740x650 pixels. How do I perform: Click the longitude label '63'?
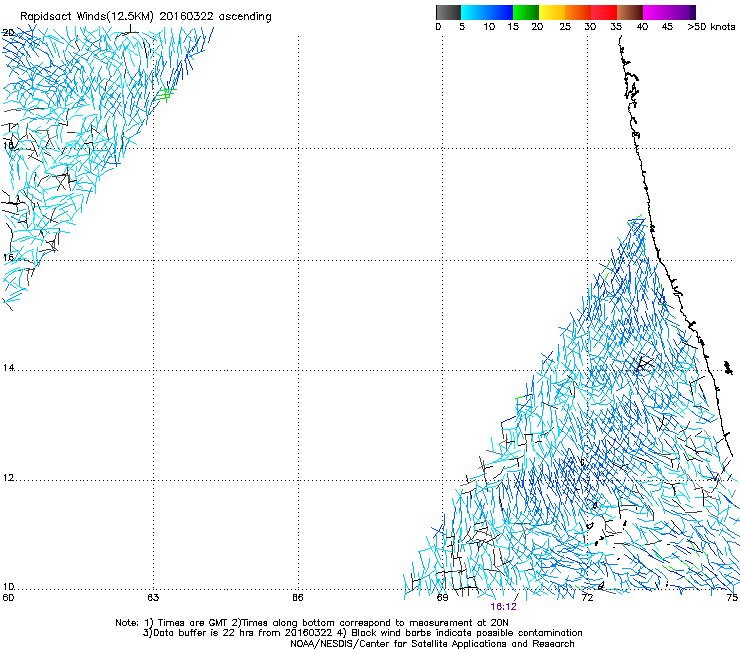point(153,598)
